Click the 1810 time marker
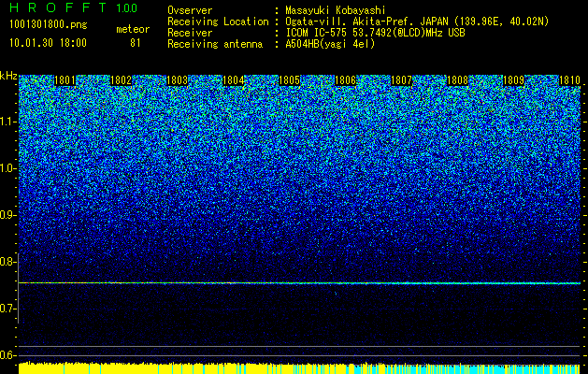Screen dimensions: 588x374 (569, 80)
